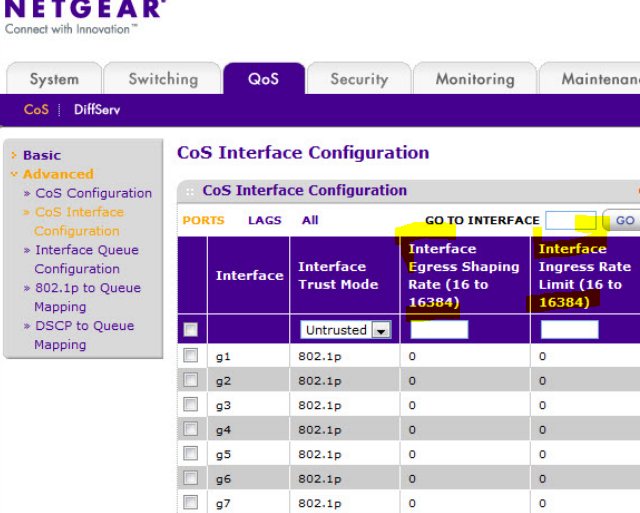
Task: Open the Security tab
Action: (358, 79)
